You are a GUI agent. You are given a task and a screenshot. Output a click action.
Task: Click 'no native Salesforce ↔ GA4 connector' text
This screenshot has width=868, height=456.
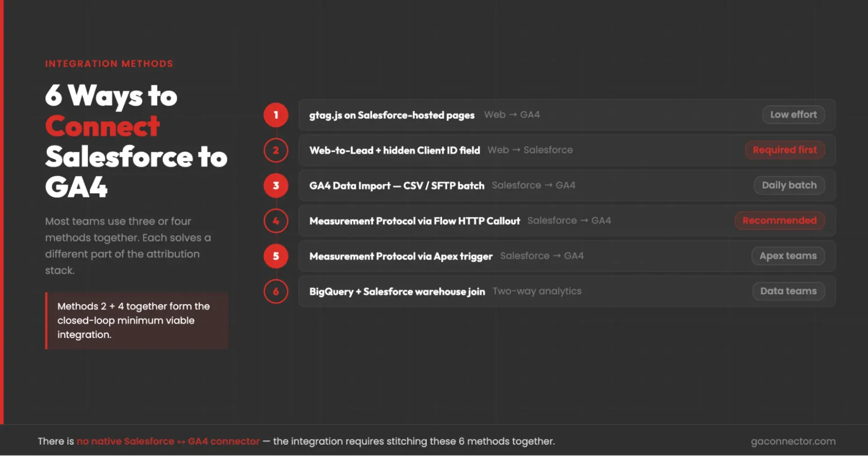tap(168, 442)
